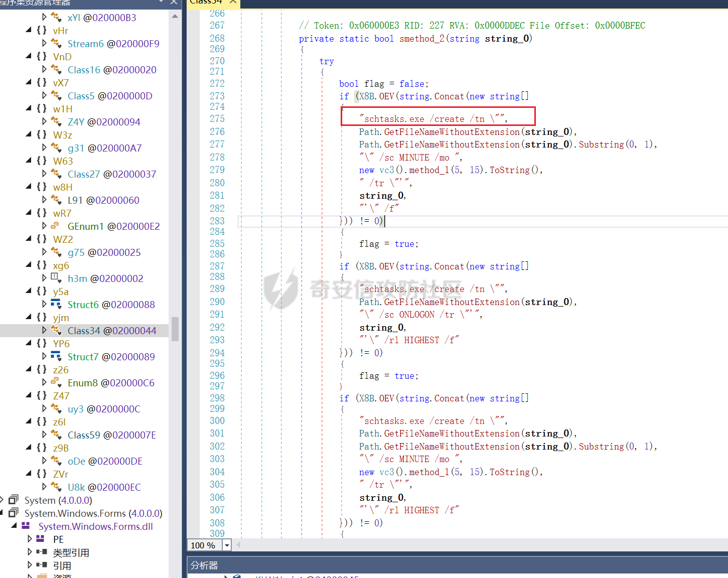The width and height of the screenshot is (728, 578).
Task: Click the 类型引用 node icon
Action: [x=42, y=551]
